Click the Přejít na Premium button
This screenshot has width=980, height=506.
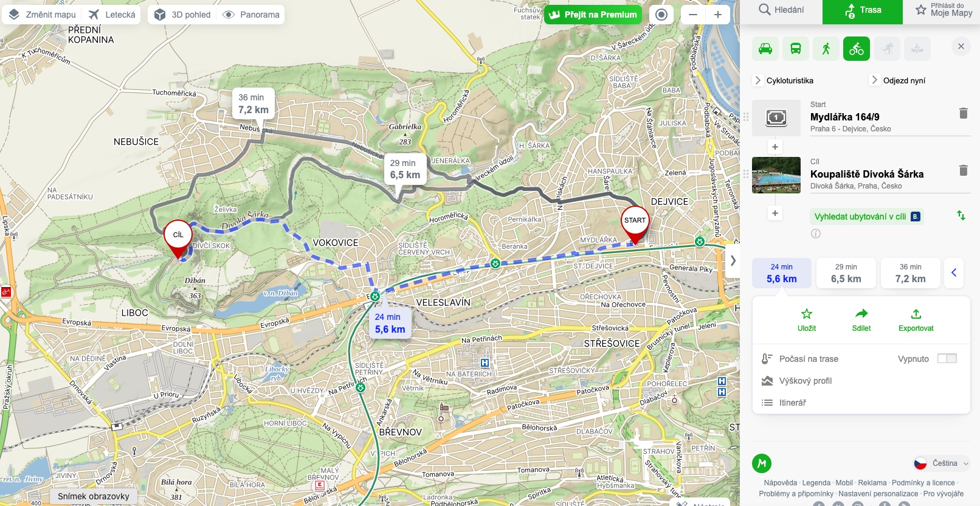click(593, 15)
